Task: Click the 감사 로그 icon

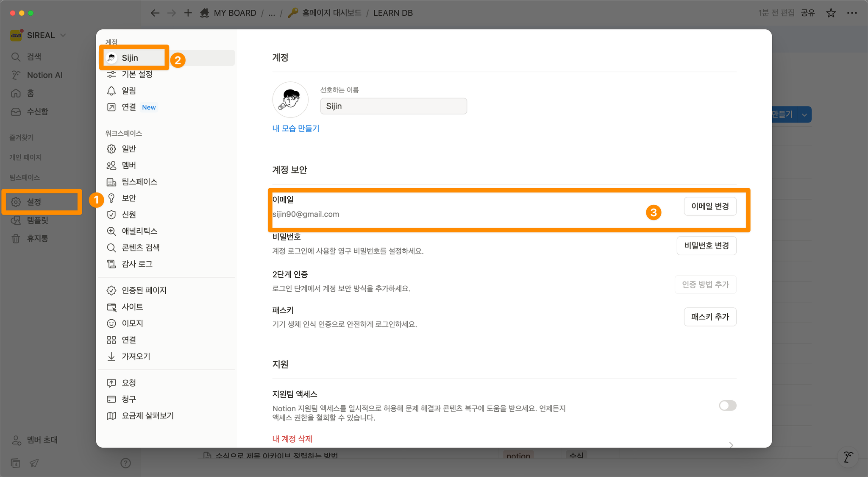Action: (111, 264)
